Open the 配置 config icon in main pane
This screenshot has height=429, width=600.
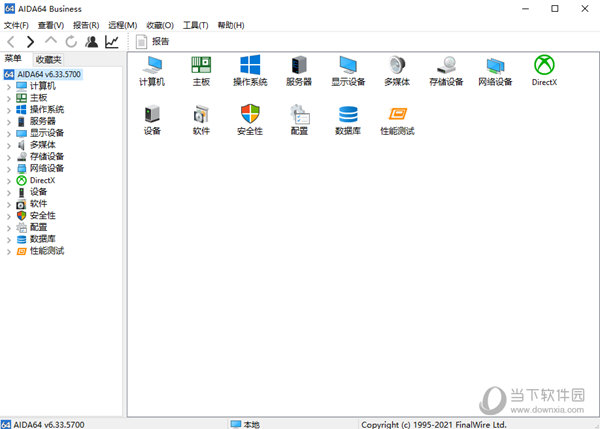pos(300,114)
